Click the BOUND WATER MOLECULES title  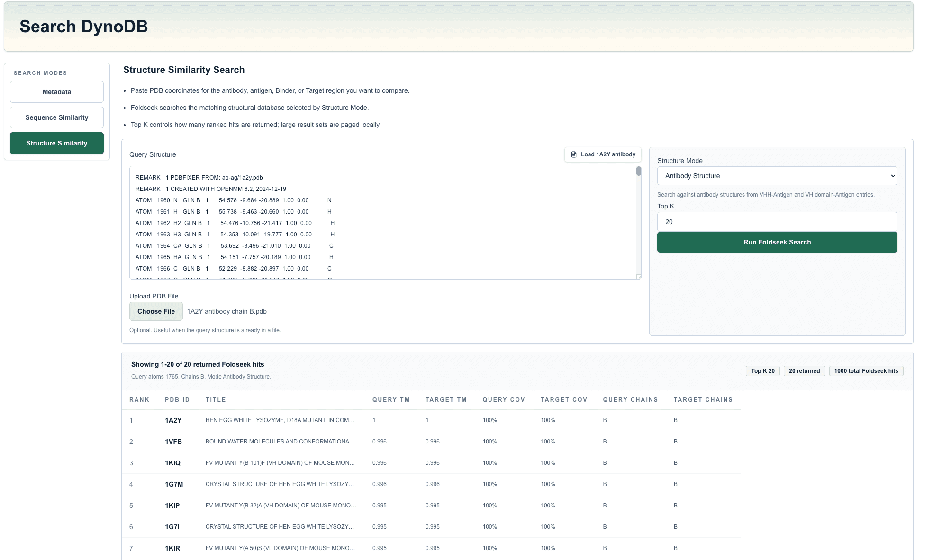[280, 442]
